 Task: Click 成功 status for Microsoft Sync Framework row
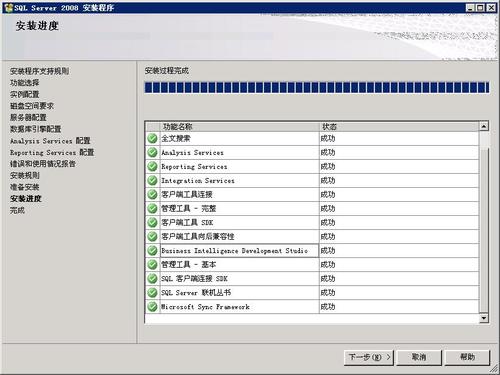(328, 307)
